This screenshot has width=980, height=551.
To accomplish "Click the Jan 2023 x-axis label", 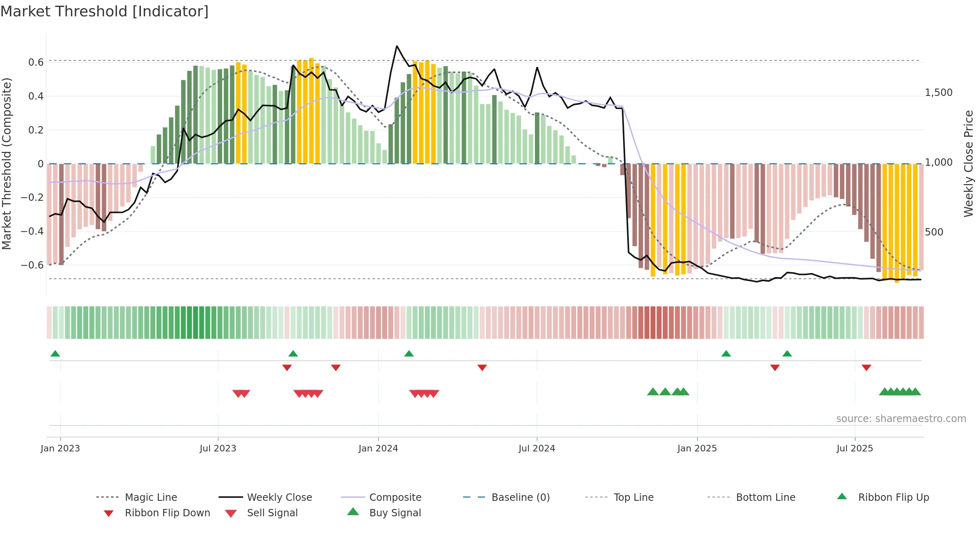I will pyautogui.click(x=60, y=449).
